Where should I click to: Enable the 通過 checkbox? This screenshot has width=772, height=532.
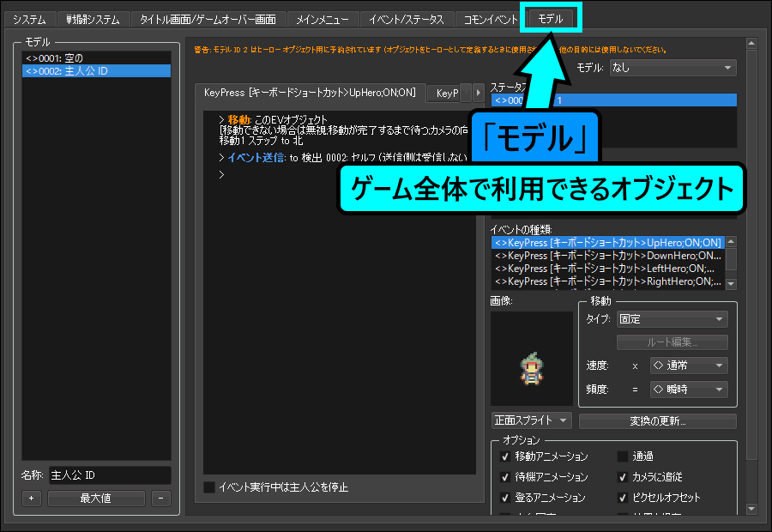623,456
